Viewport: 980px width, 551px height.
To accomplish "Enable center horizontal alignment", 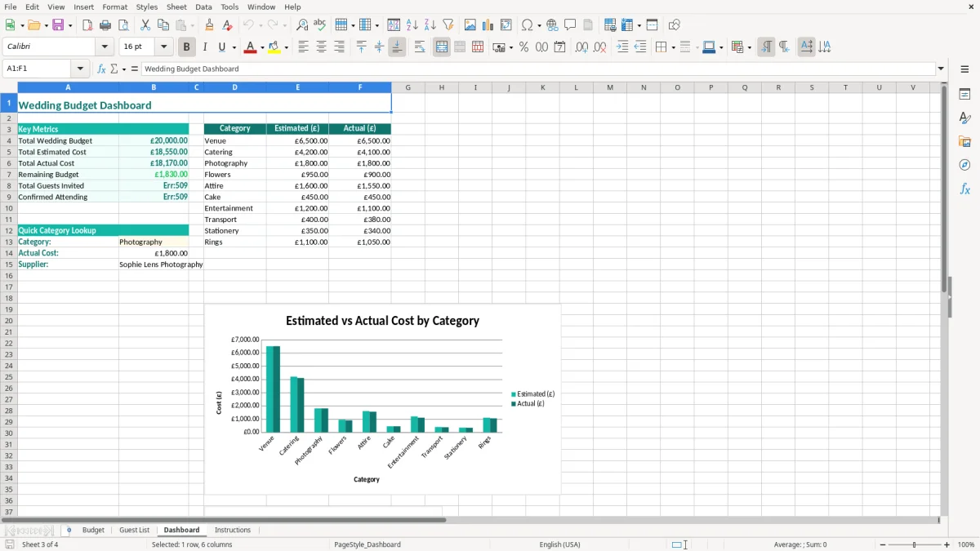I will click(x=321, y=47).
